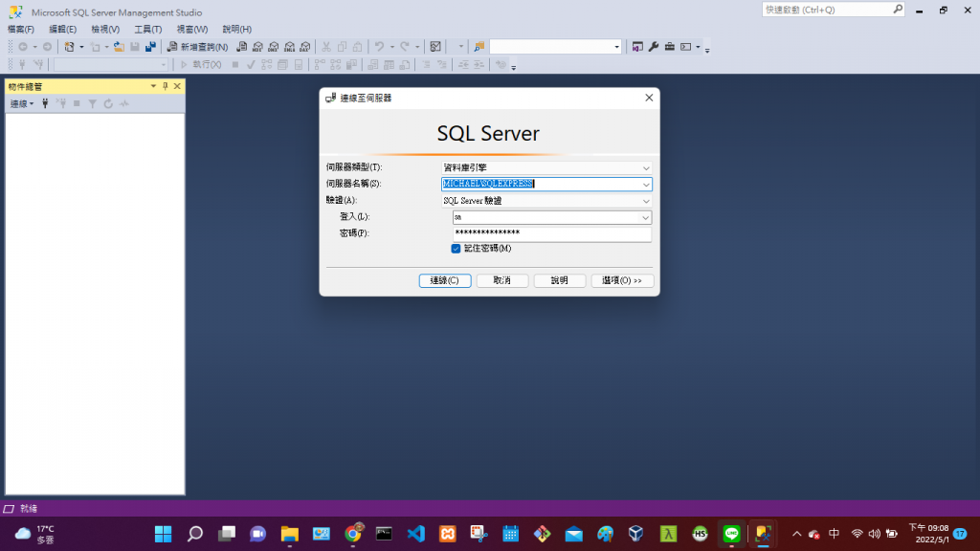Open the File (檔案) menu
This screenshot has width=980, height=551.
21,30
